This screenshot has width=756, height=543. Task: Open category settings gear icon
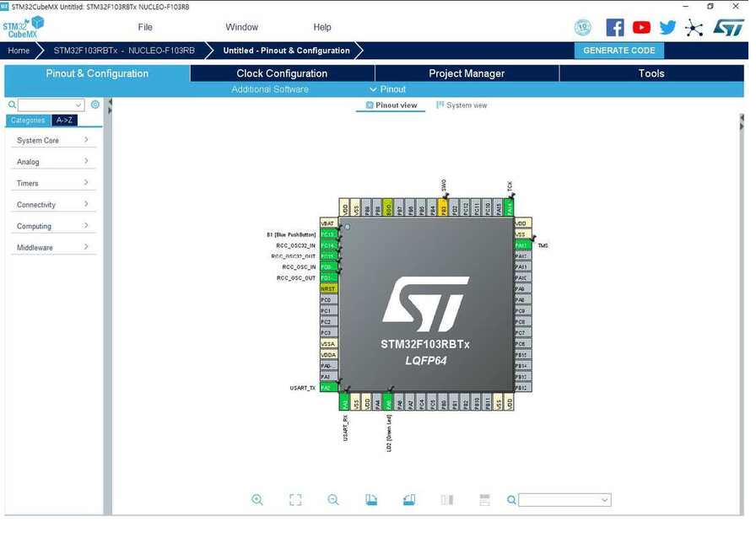point(95,105)
